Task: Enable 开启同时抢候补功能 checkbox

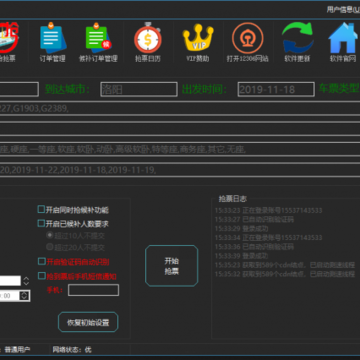Action: (41, 210)
